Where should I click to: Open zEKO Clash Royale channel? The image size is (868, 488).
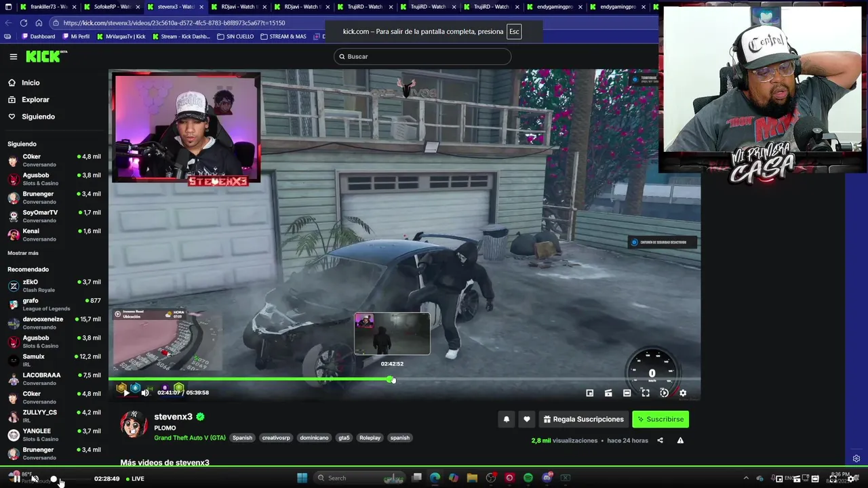(x=54, y=285)
